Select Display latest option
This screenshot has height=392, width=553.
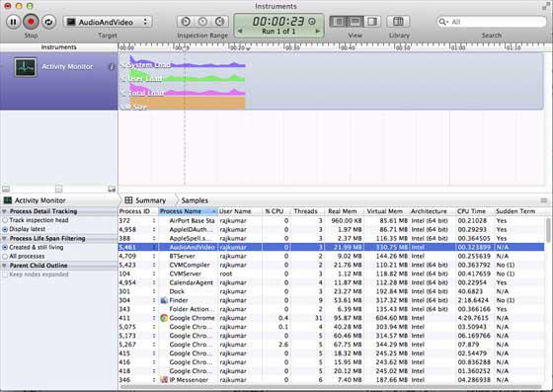[x=5, y=229]
